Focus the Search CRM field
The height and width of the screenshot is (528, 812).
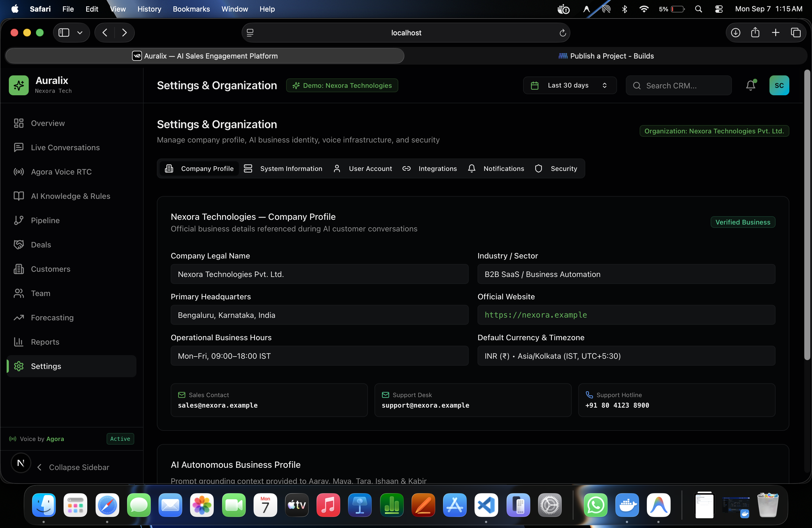pyautogui.click(x=679, y=85)
